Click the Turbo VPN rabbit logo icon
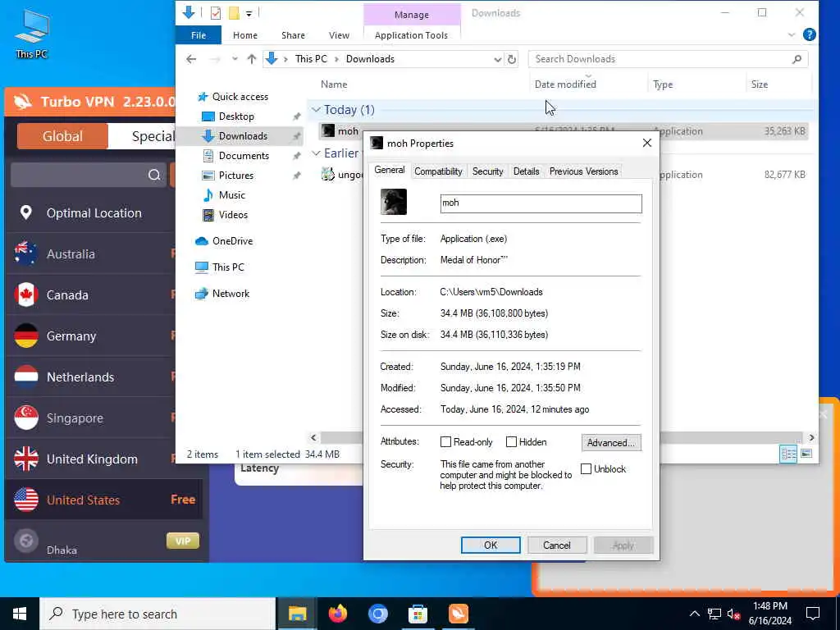The height and width of the screenshot is (630, 840). click(x=22, y=101)
